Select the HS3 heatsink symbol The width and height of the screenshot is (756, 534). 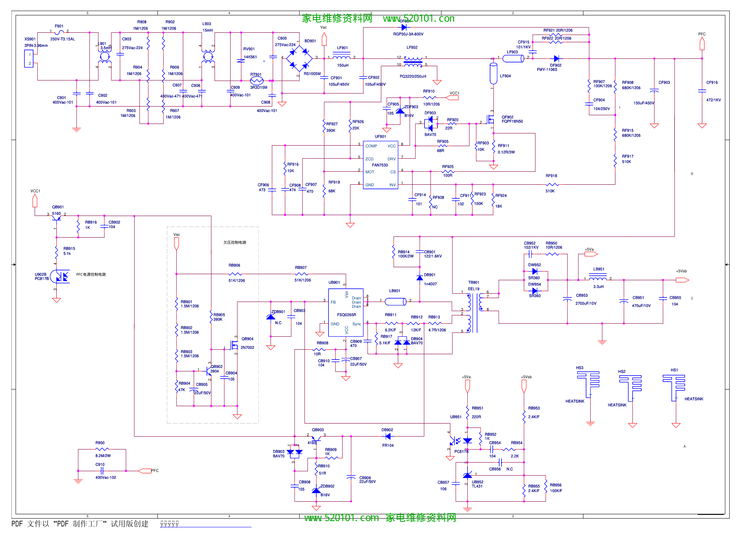pyautogui.click(x=588, y=385)
